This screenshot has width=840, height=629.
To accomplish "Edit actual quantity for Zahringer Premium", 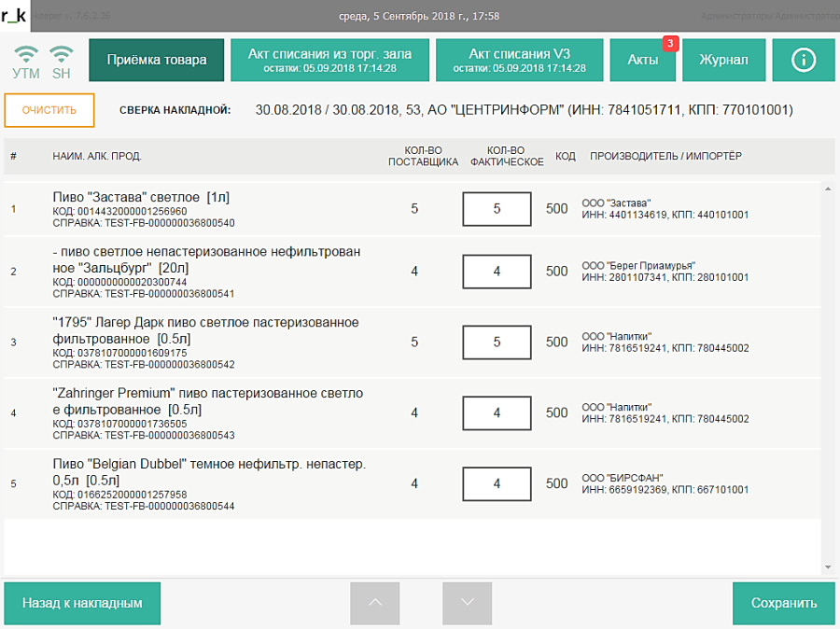I will (x=497, y=412).
